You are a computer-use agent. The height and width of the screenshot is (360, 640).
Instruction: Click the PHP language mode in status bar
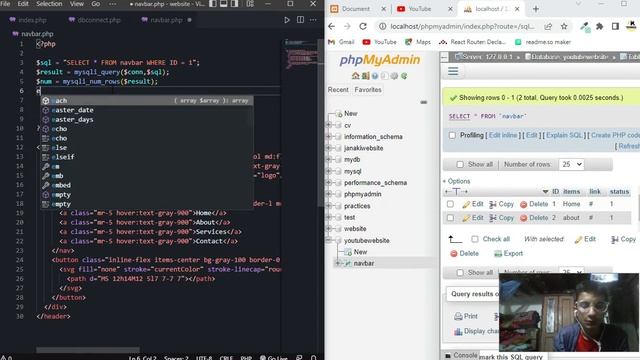246,358
